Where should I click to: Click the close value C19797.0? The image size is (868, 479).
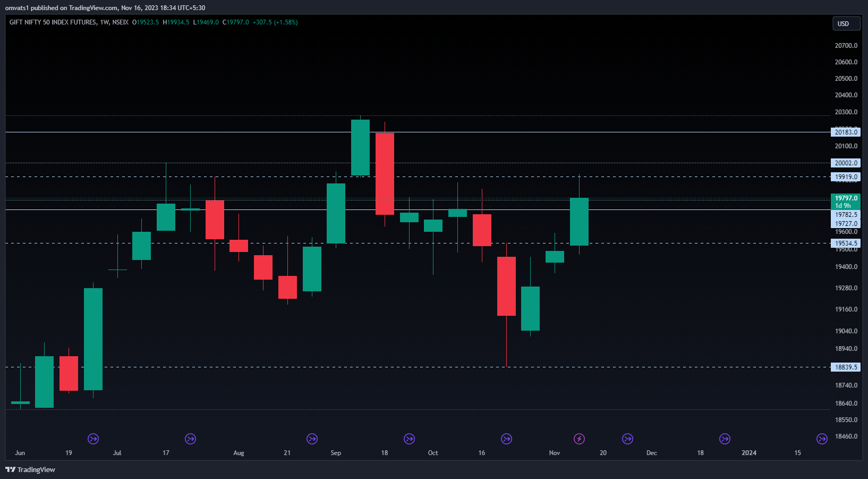click(235, 22)
